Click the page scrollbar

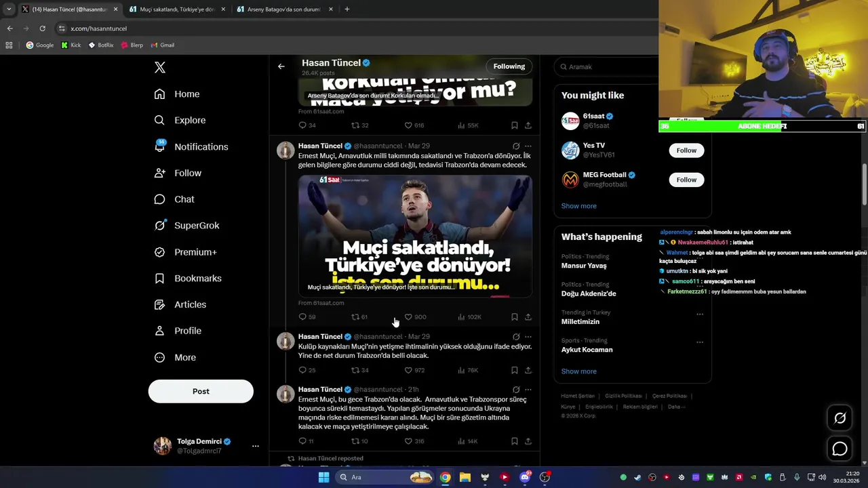(865, 183)
